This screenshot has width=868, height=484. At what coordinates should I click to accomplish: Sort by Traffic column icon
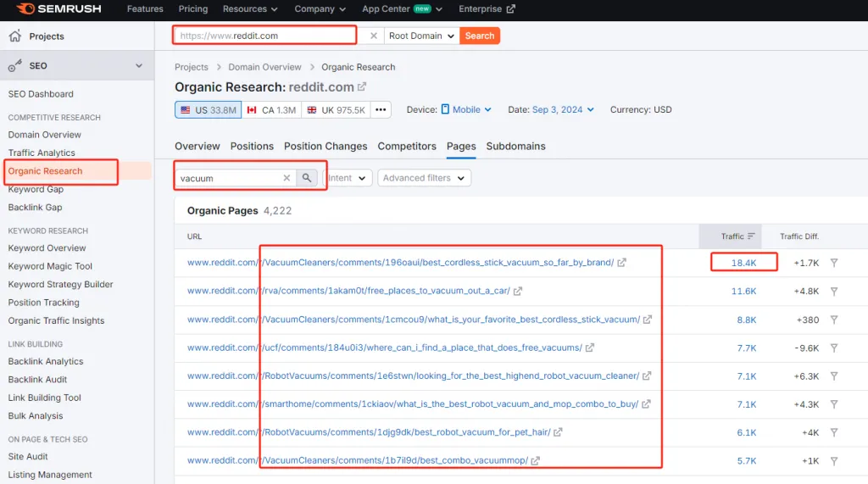click(751, 236)
